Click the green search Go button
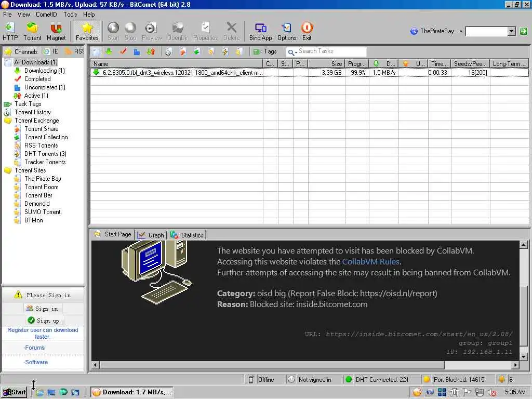The image size is (532, 399). (524, 31)
